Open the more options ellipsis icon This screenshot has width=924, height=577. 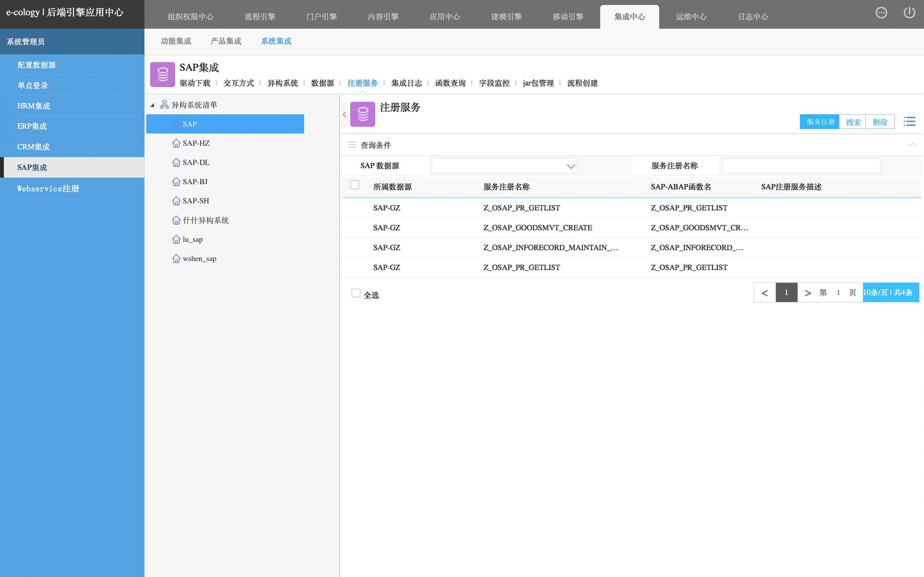coord(881,13)
